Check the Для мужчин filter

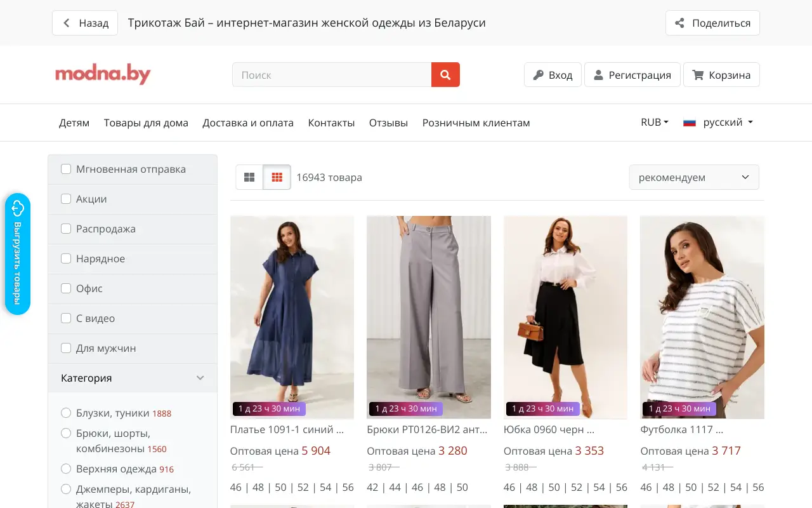(x=66, y=348)
